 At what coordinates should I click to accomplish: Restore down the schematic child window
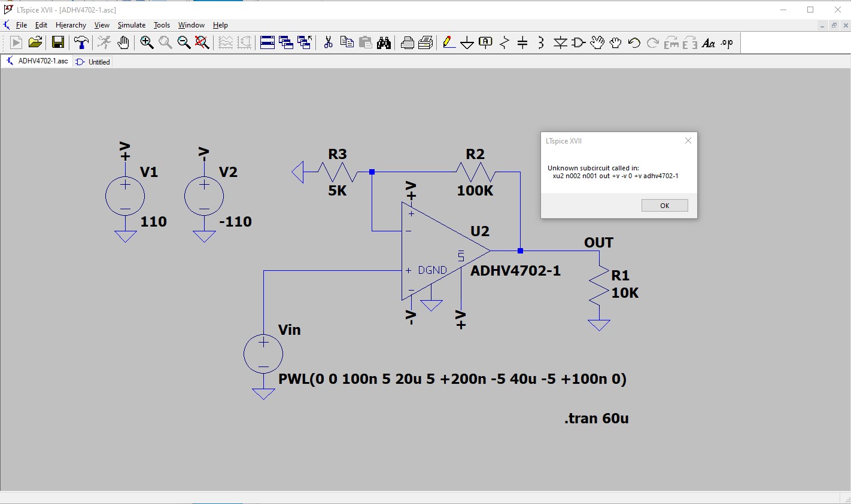834,25
